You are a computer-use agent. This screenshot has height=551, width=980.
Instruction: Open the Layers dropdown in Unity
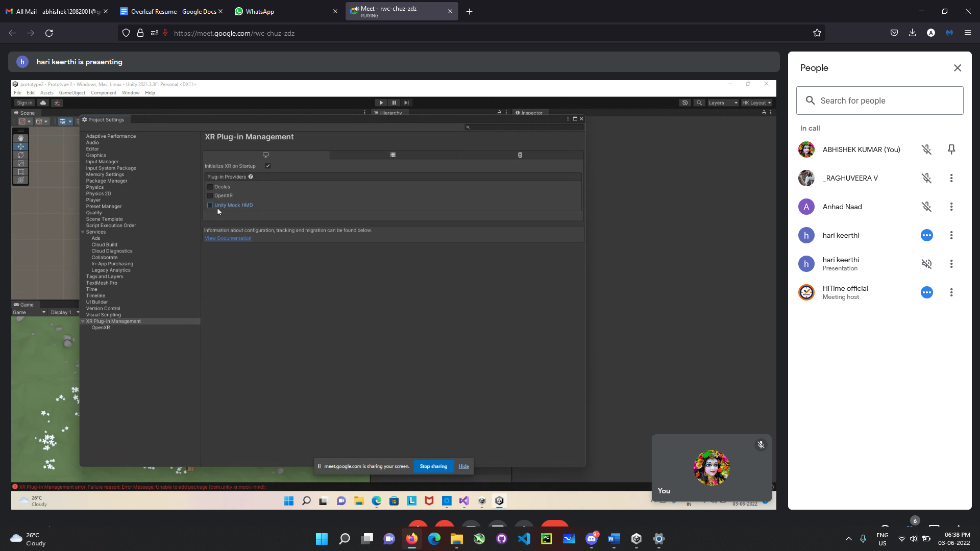pyautogui.click(x=723, y=103)
